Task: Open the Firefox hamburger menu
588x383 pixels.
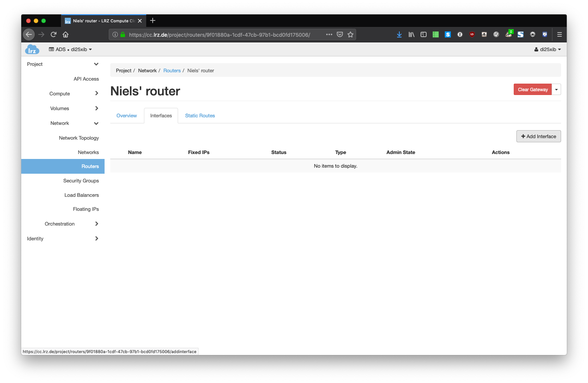Action: (x=559, y=34)
